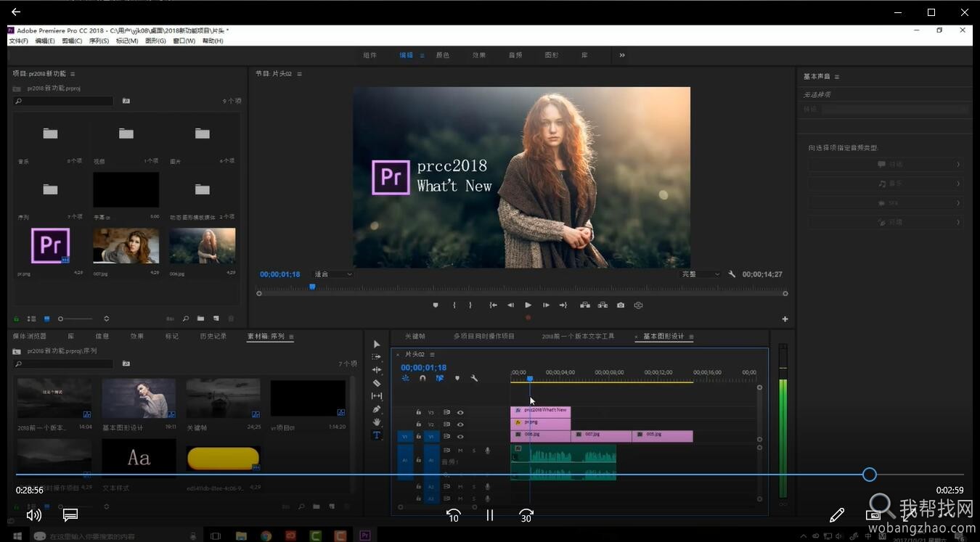
Task: Open the 文件(F) menu
Action: (18, 41)
